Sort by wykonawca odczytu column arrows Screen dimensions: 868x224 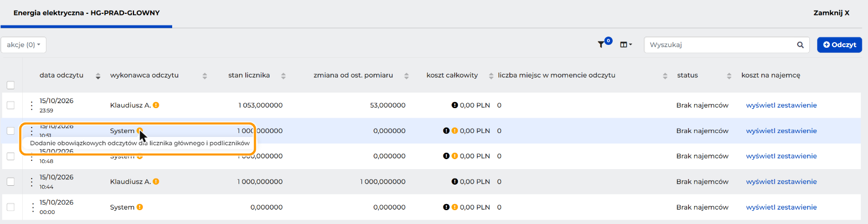point(205,76)
